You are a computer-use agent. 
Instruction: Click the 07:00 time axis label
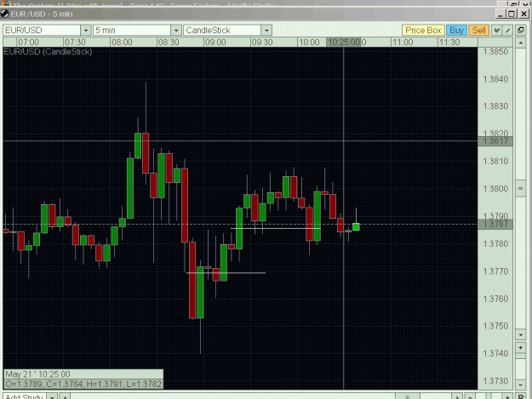tap(28, 43)
